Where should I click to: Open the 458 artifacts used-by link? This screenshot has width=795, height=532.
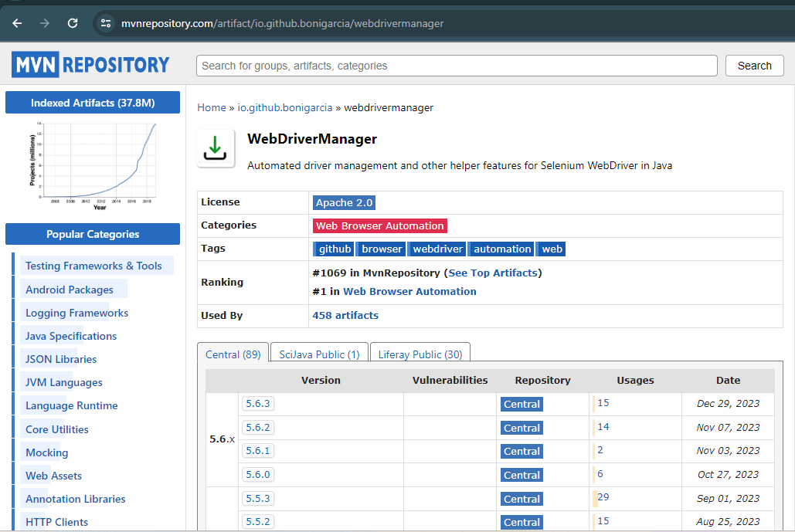(x=345, y=315)
